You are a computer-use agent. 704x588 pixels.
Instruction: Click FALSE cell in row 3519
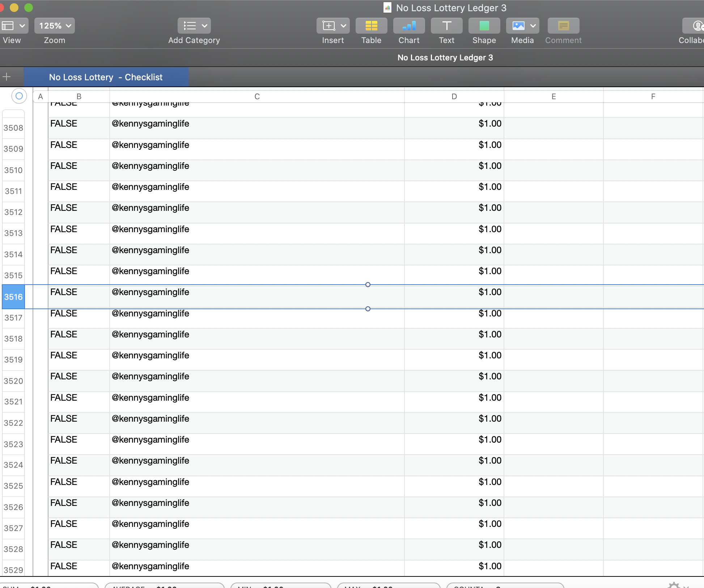point(79,360)
